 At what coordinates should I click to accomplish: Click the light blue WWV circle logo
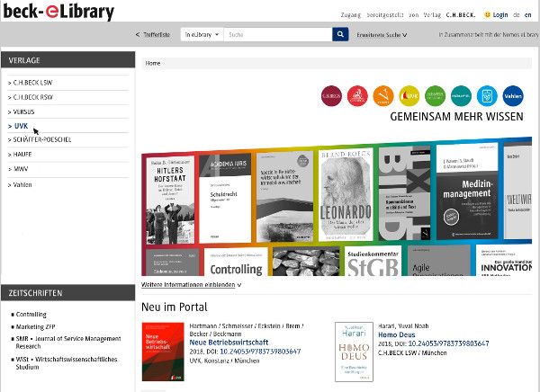tap(487, 96)
